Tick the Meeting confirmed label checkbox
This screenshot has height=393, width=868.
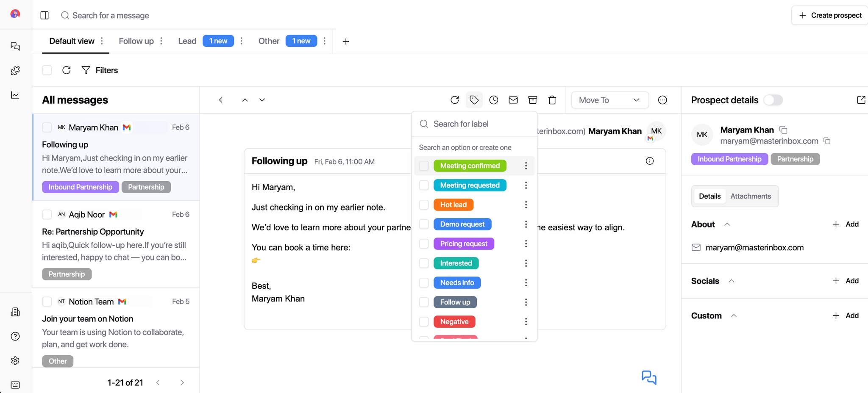(x=424, y=166)
